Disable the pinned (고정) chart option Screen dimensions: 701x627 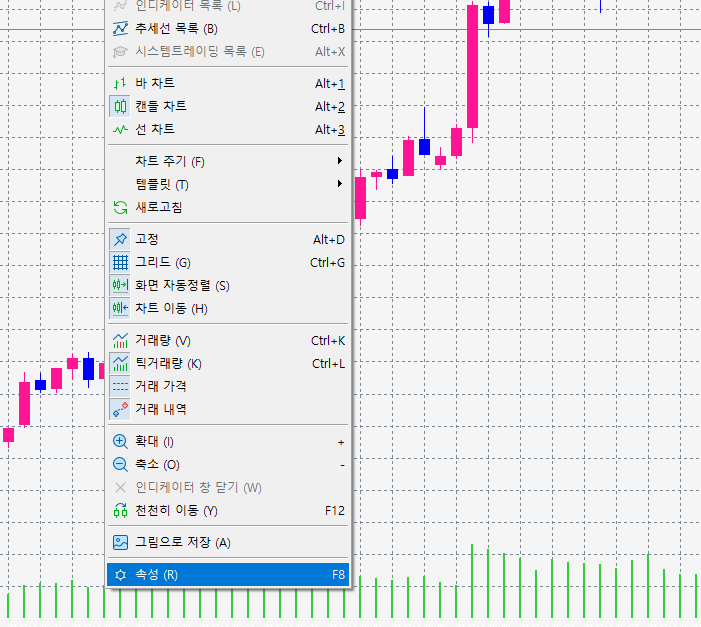[x=146, y=239]
